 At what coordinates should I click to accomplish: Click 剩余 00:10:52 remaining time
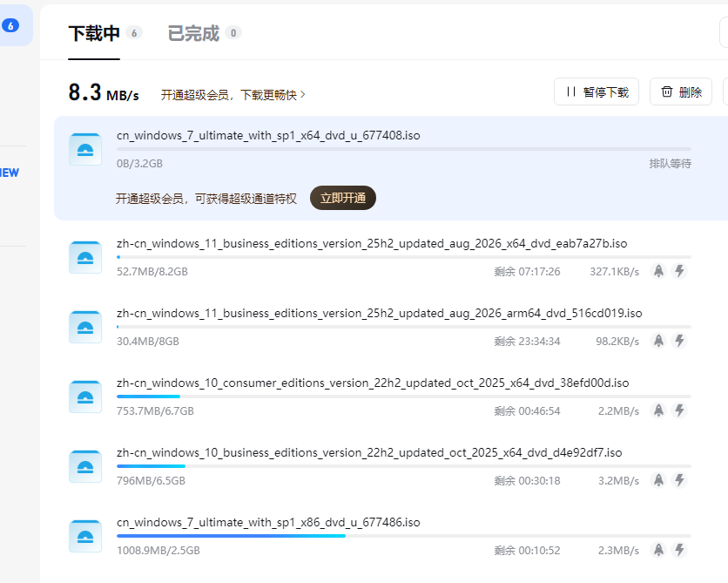point(527,550)
